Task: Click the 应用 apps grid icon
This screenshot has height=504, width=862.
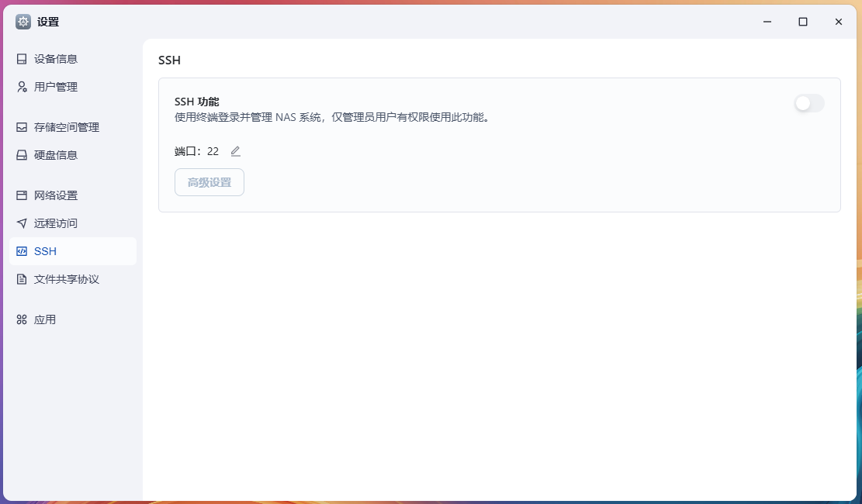Action: coord(22,319)
